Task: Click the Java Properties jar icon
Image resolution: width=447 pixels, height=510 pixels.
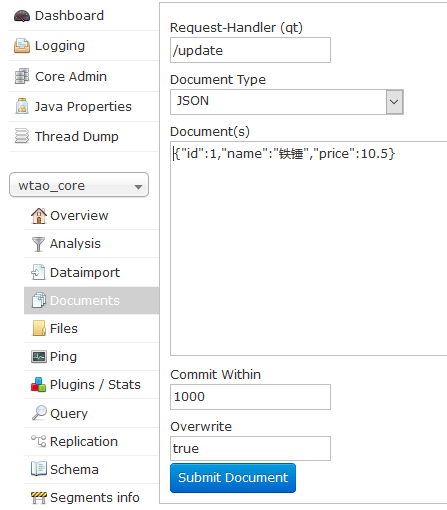Action: click(x=22, y=106)
